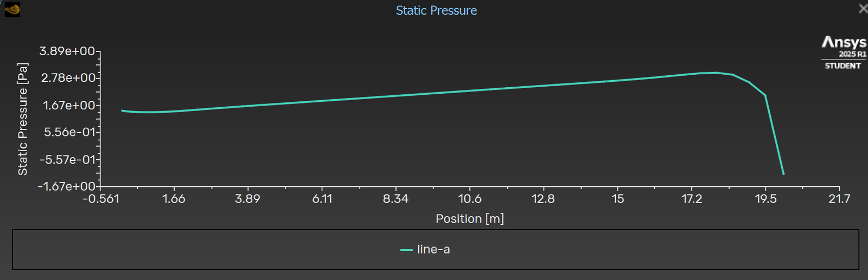Image resolution: width=868 pixels, height=280 pixels.
Task: Click the 10.6 tick label on the position axis
Action: [470, 199]
